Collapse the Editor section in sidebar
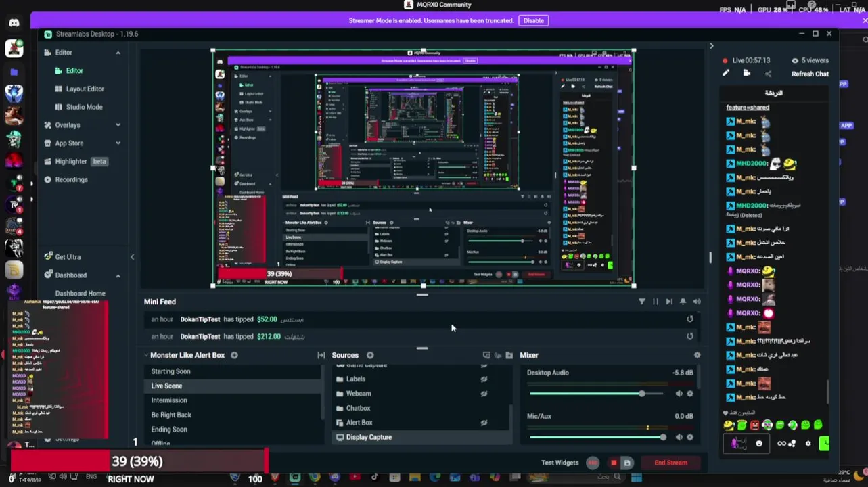The width and height of the screenshot is (868, 487). [x=118, y=53]
